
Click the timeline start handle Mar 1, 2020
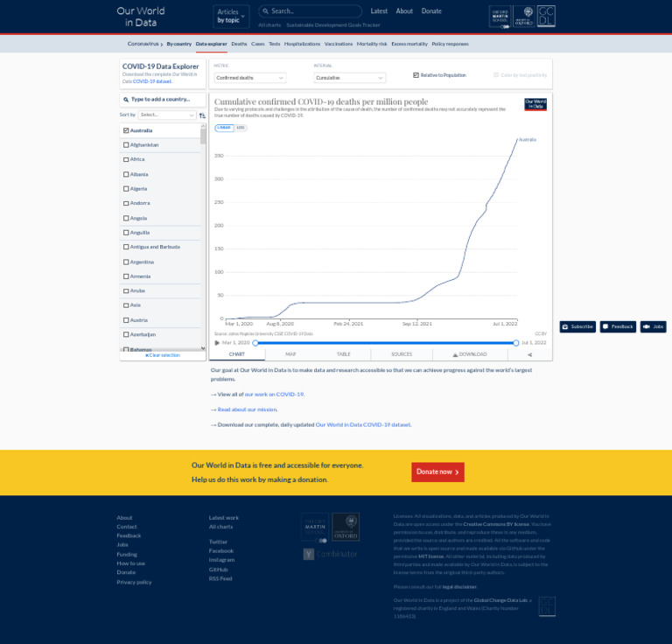click(x=255, y=343)
